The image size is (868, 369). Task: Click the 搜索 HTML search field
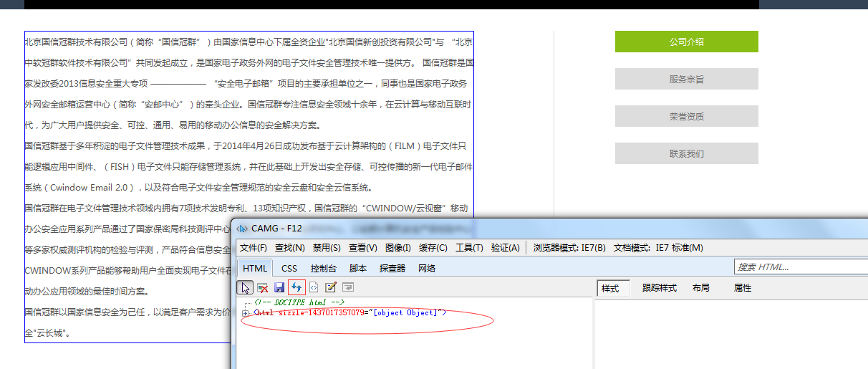click(801, 267)
